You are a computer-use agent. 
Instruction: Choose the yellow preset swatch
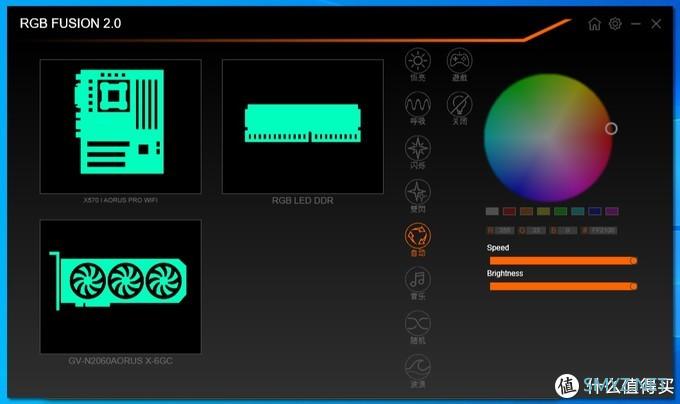[543, 212]
